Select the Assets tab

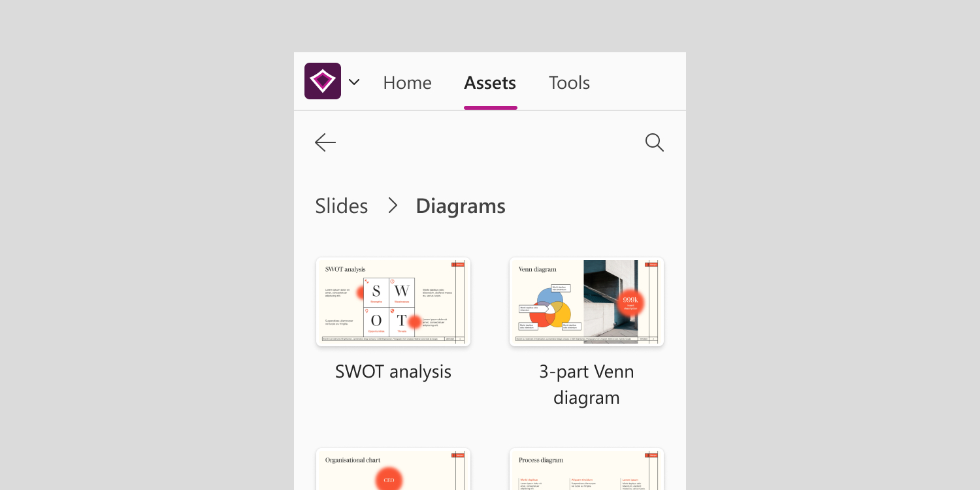tap(490, 83)
